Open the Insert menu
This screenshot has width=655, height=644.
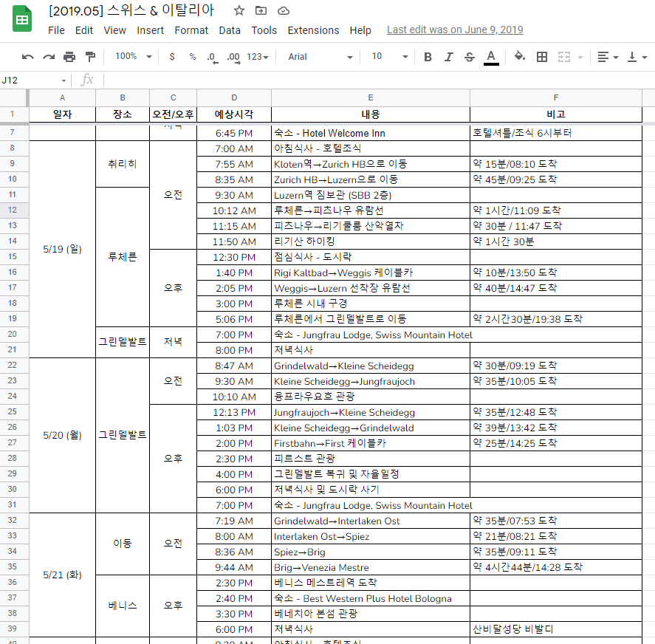pyautogui.click(x=151, y=30)
